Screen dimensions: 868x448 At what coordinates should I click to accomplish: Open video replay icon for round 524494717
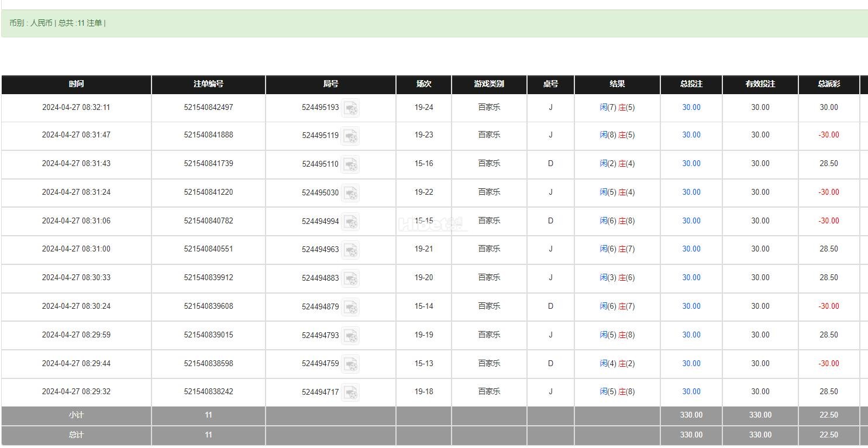coord(350,392)
